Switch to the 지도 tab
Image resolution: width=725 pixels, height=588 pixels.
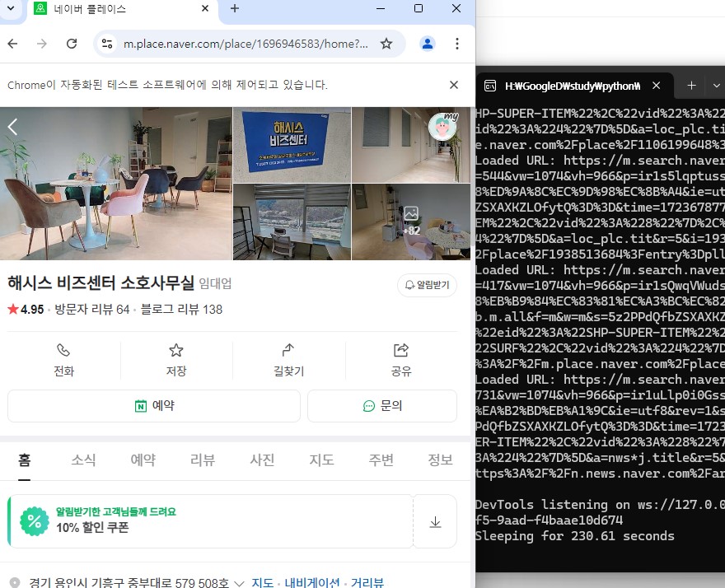tap(321, 460)
